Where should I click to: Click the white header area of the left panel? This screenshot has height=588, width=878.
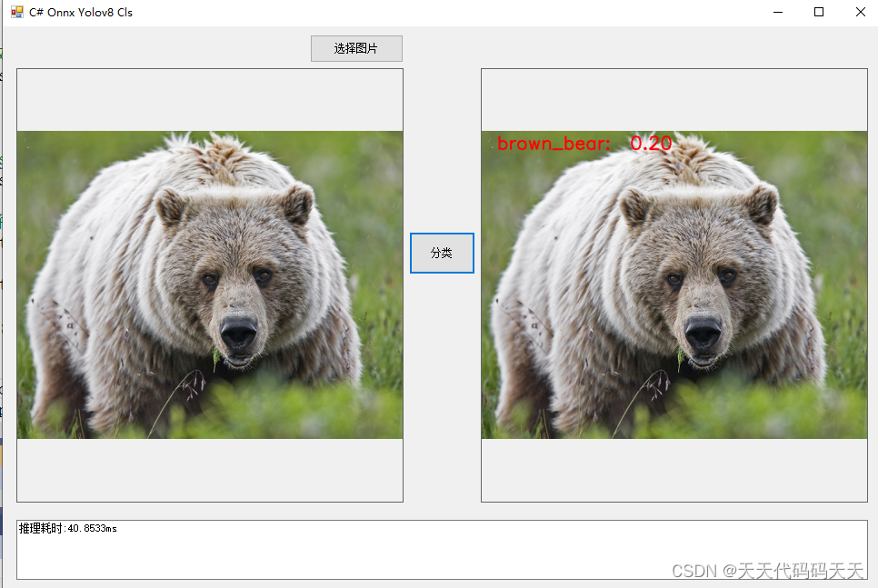tap(209, 98)
